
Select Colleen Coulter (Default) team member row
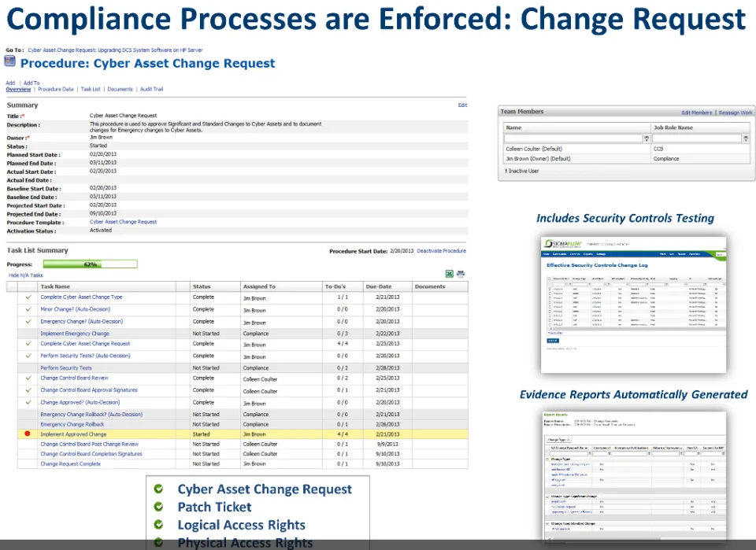click(627, 149)
